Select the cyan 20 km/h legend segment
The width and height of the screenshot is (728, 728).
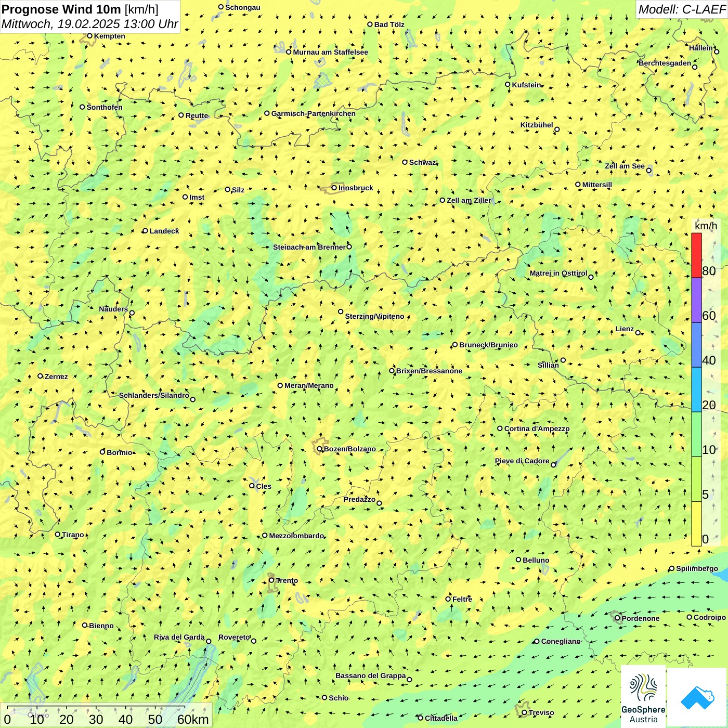[696, 390]
